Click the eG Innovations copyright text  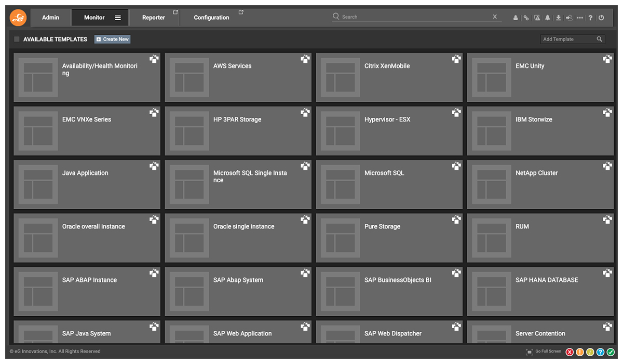point(55,352)
